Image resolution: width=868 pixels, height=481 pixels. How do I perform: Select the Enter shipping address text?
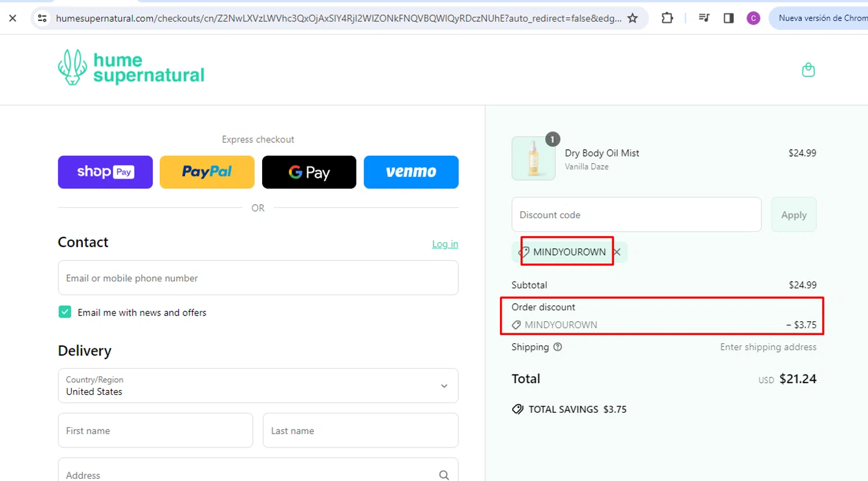pos(768,347)
